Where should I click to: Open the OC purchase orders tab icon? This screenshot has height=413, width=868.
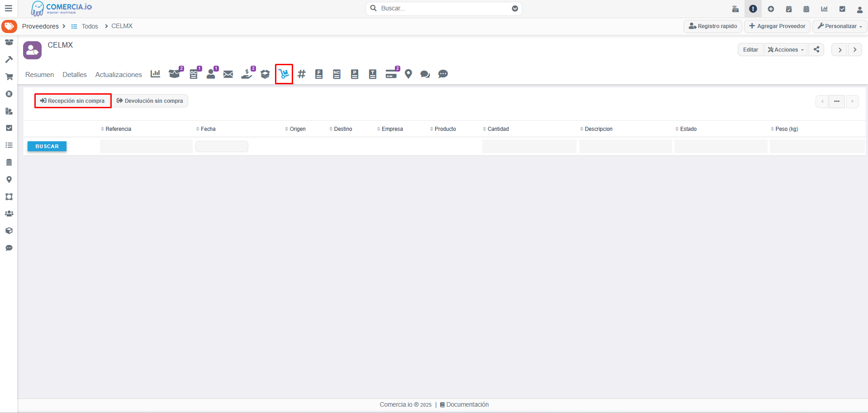194,73
